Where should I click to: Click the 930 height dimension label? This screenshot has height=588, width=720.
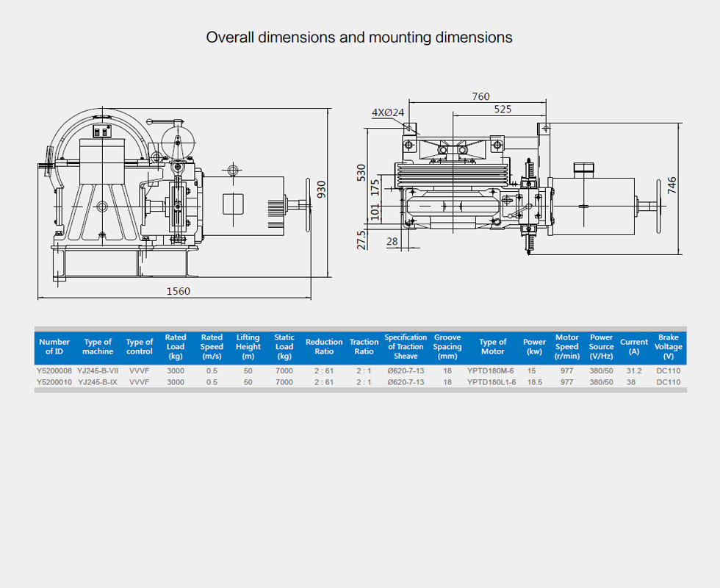click(x=320, y=189)
